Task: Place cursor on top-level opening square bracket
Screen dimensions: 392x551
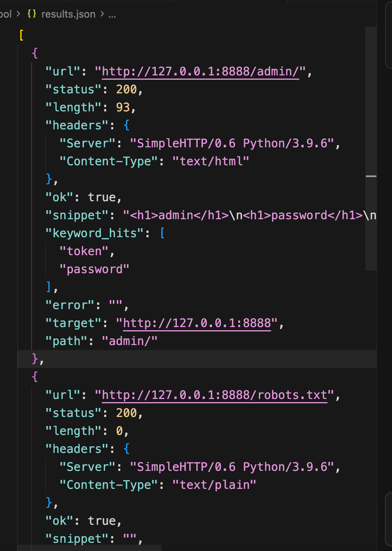Action: (x=21, y=35)
